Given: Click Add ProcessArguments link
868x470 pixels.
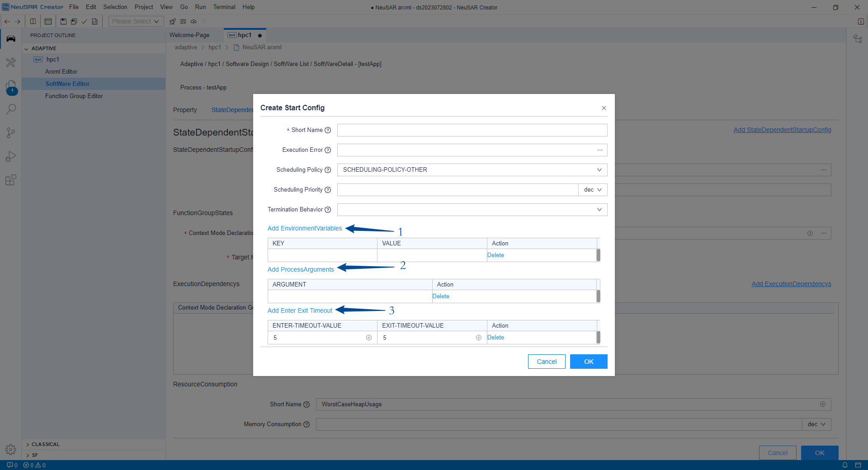Looking at the screenshot, I should pos(301,269).
